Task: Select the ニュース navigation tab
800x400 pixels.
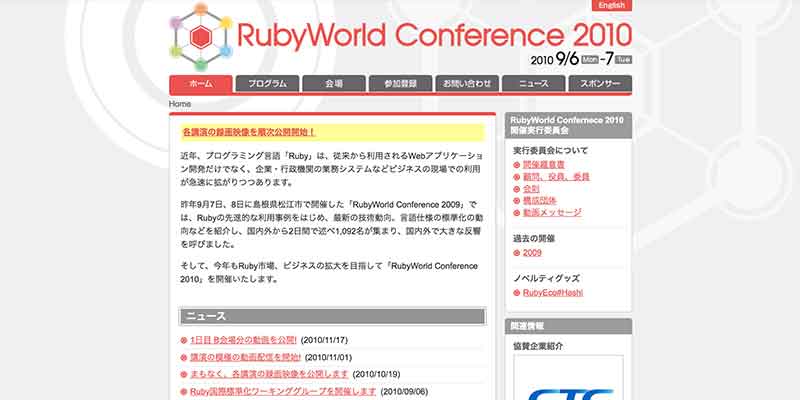Action: pyautogui.click(x=534, y=84)
